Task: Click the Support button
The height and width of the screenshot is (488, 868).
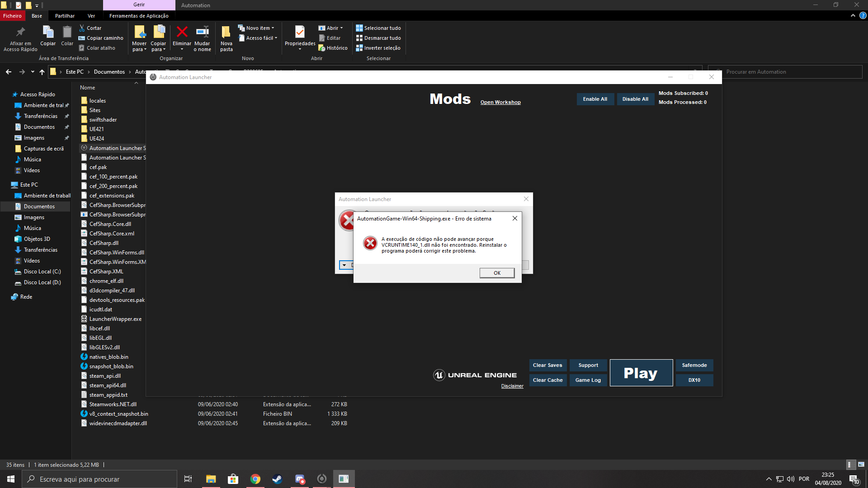Action: (x=588, y=365)
